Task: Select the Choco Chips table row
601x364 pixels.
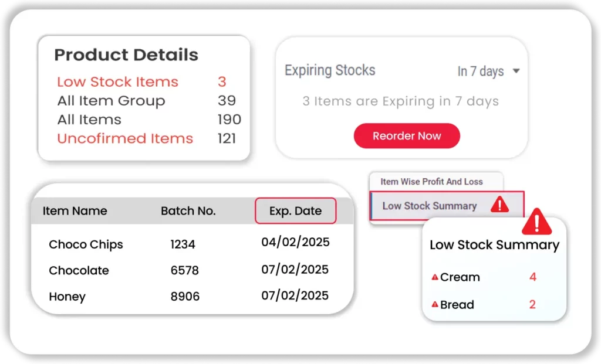Action: click(86, 244)
